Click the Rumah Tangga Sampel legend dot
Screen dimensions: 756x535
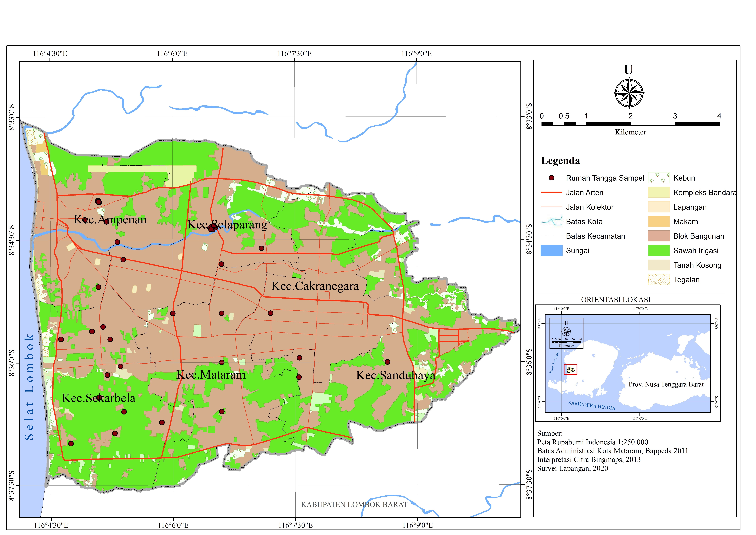[x=551, y=178]
